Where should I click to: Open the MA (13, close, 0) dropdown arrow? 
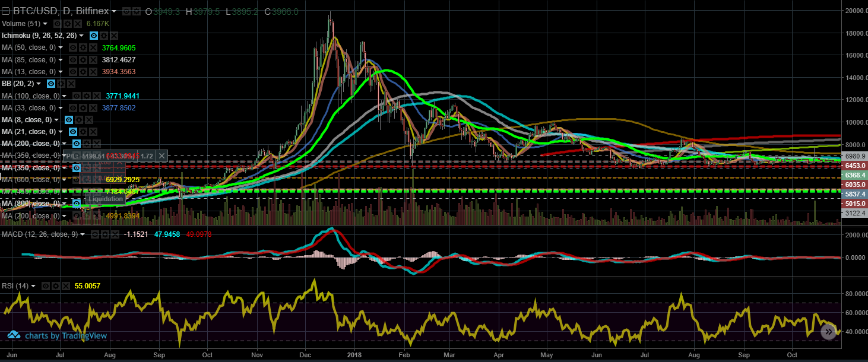coord(61,72)
